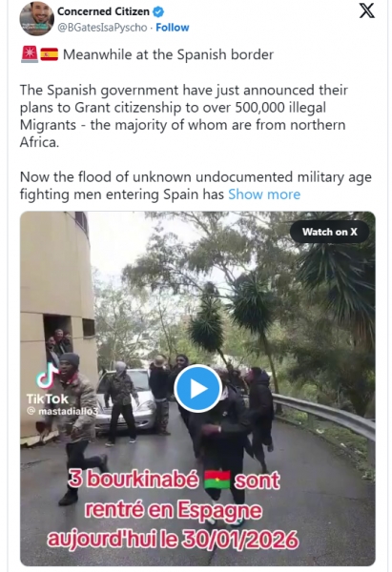Image resolution: width=392 pixels, height=572 pixels.
Task: Click the Follow link
Action: (x=173, y=28)
